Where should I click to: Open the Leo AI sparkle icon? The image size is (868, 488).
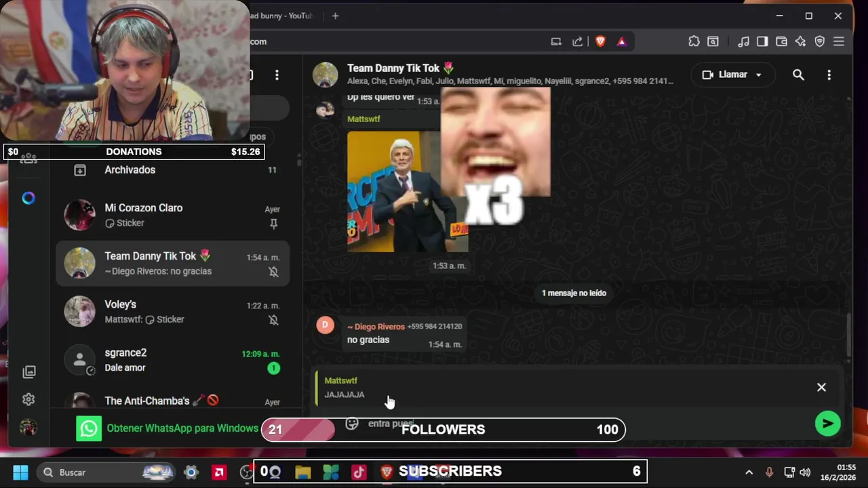click(x=800, y=41)
